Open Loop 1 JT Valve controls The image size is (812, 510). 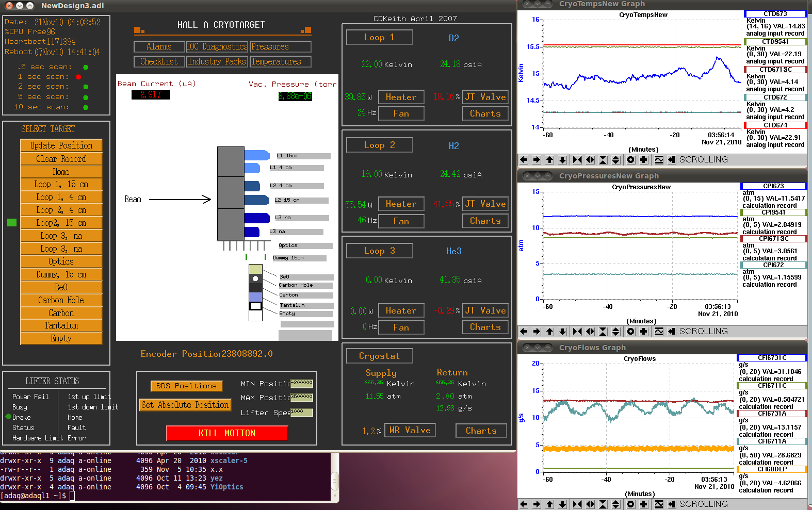[x=485, y=97]
